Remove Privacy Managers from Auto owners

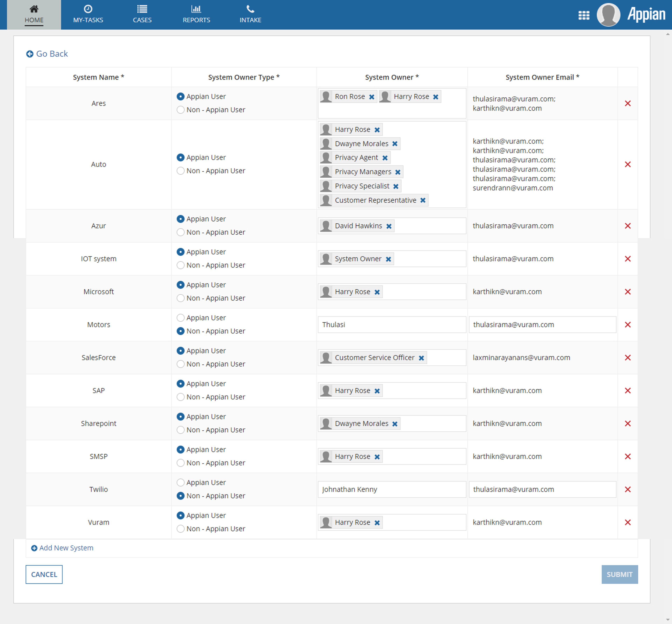point(398,172)
